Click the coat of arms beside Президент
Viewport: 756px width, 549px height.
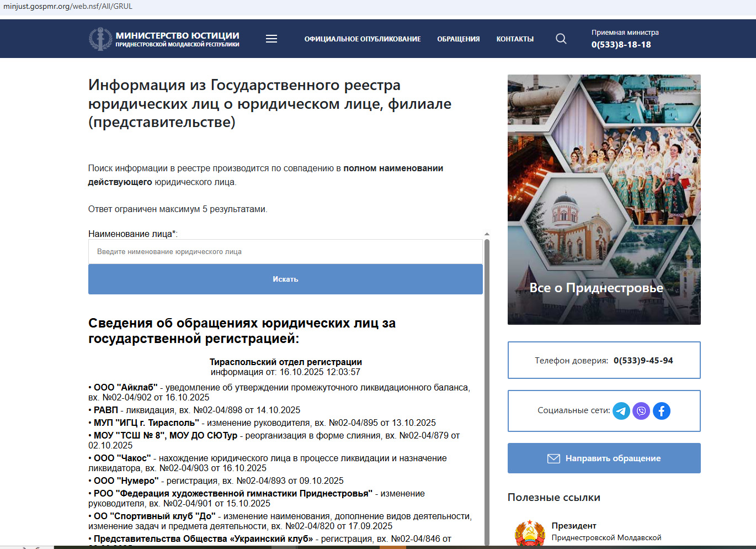[529, 534]
